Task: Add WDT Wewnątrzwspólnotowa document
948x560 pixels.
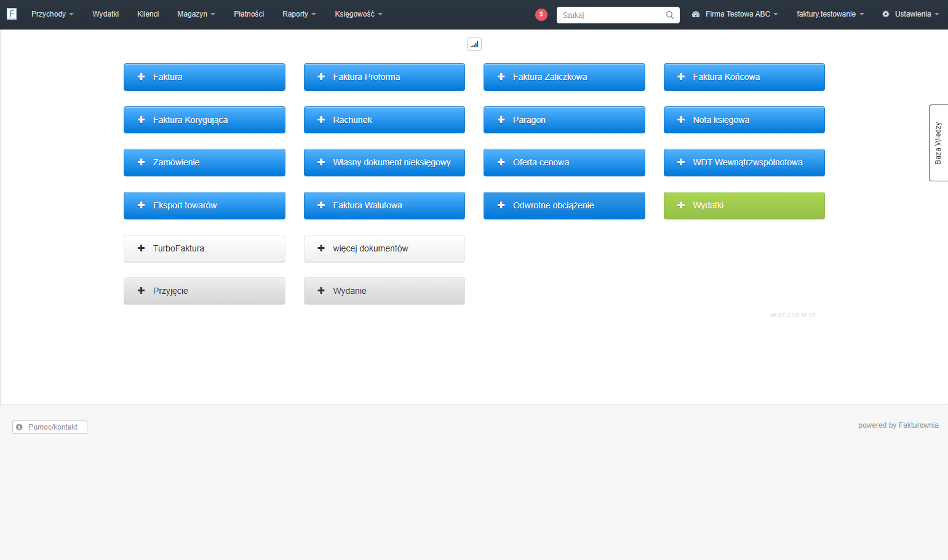Action: point(744,162)
